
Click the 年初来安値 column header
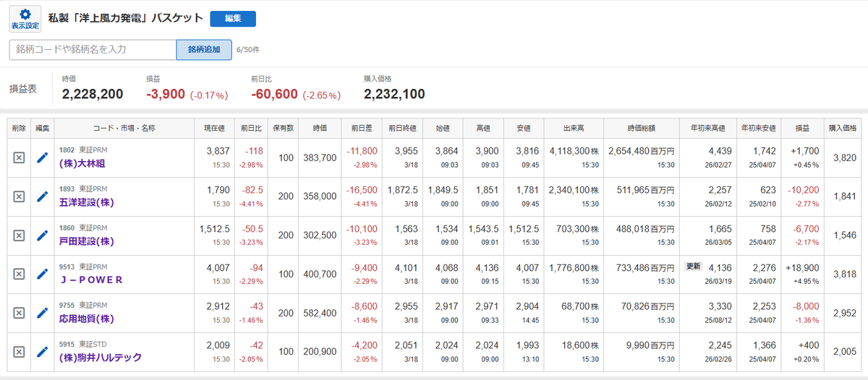point(758,129)
